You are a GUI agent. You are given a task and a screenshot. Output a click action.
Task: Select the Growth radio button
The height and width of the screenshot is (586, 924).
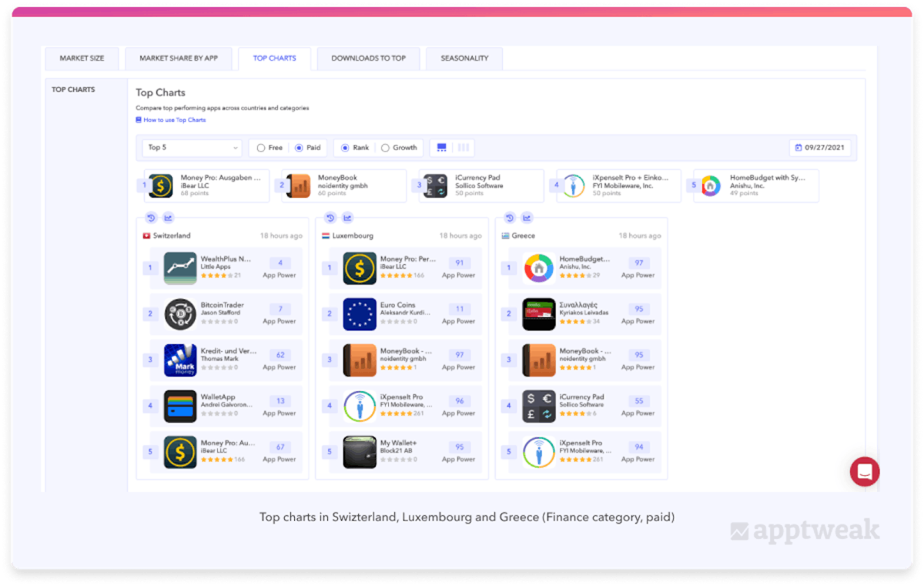coord(385,148)
